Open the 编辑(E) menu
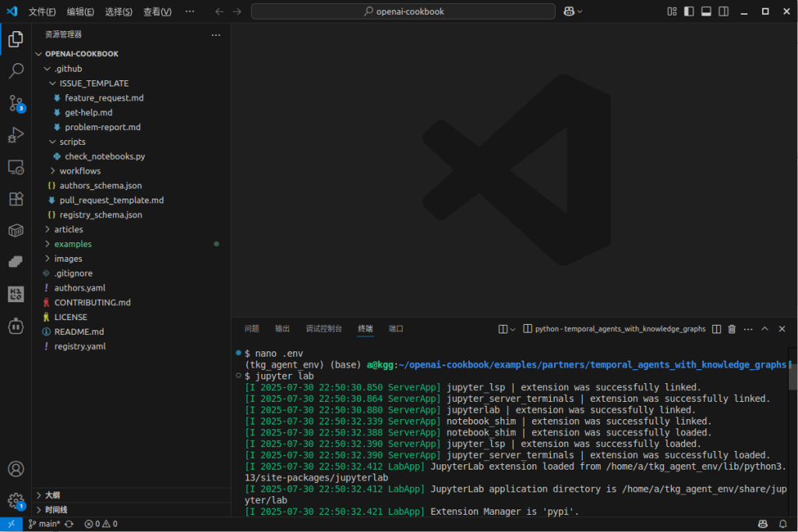The image size is (798, 532). click(x=80, y=11)
